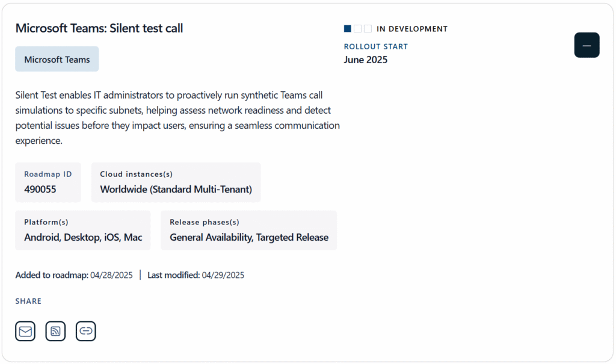Copy the roadmap link via link icon
Screen dimensions: 616x364
coord(85,331)
